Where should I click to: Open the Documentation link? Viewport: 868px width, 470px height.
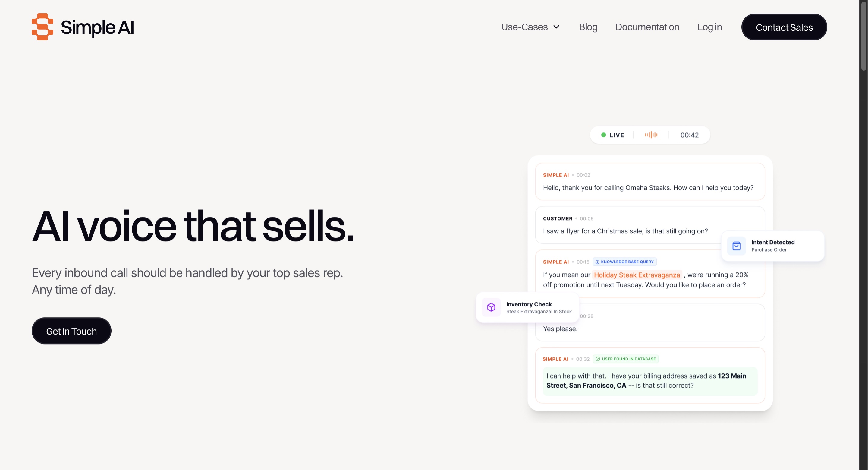[647, 27]
